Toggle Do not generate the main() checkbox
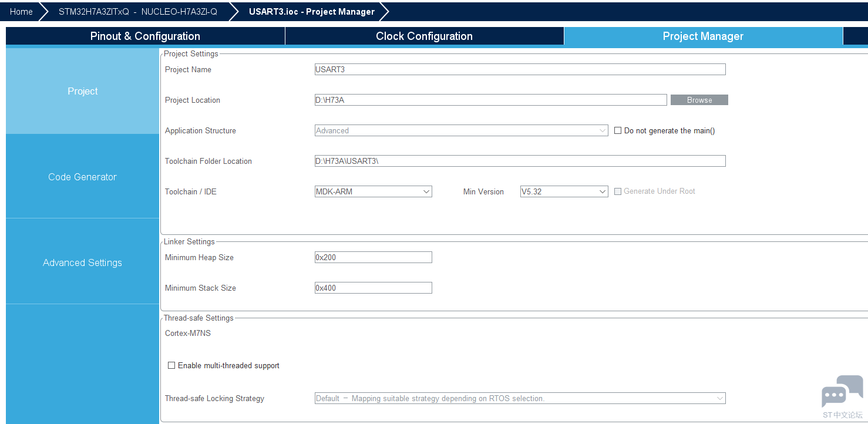This screenshot has width=868, height=424. point(618,130)
